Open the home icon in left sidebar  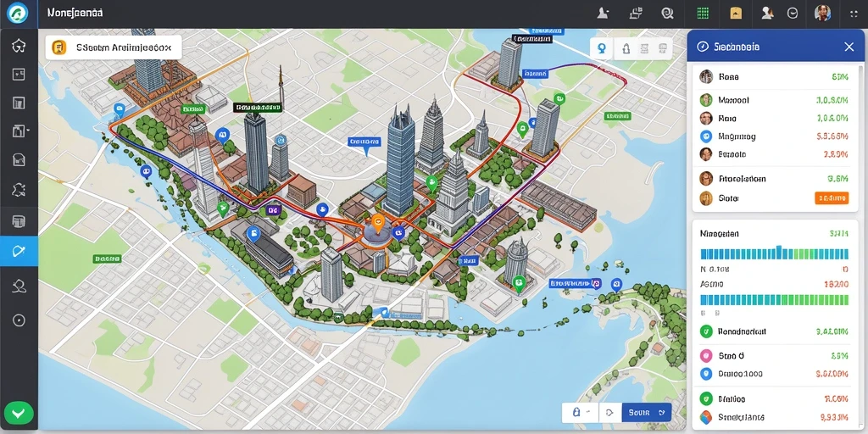pos(19,46)
